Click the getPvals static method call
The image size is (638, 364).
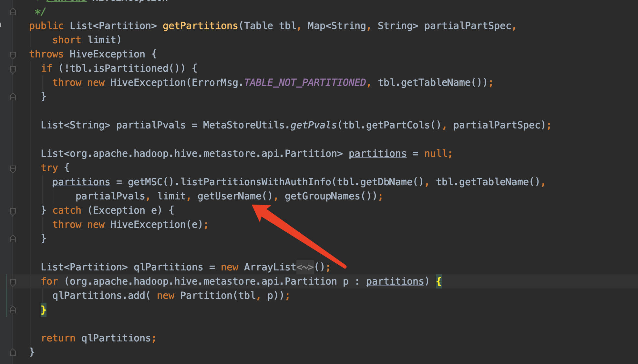(313, 125)
